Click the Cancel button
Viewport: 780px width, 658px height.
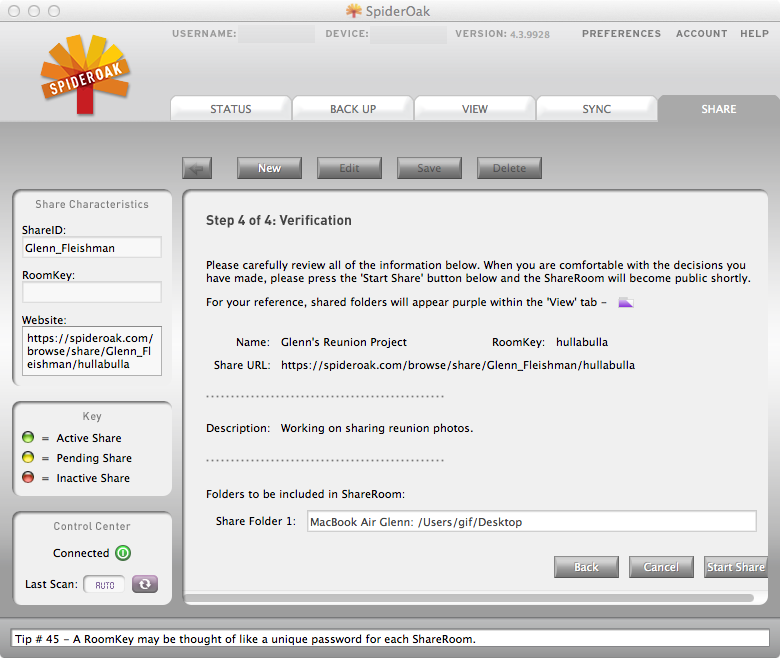pos(661,567)
